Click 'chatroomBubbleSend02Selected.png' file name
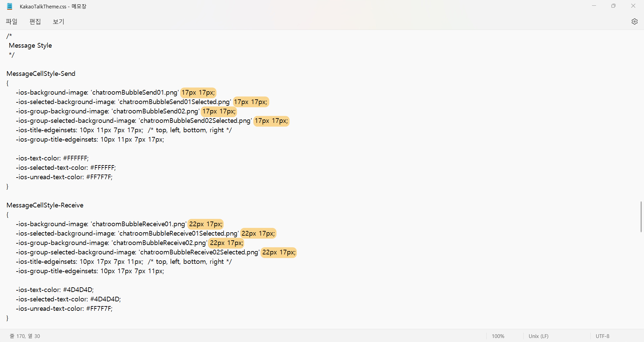The image size is (644, 342). [195, 120]
